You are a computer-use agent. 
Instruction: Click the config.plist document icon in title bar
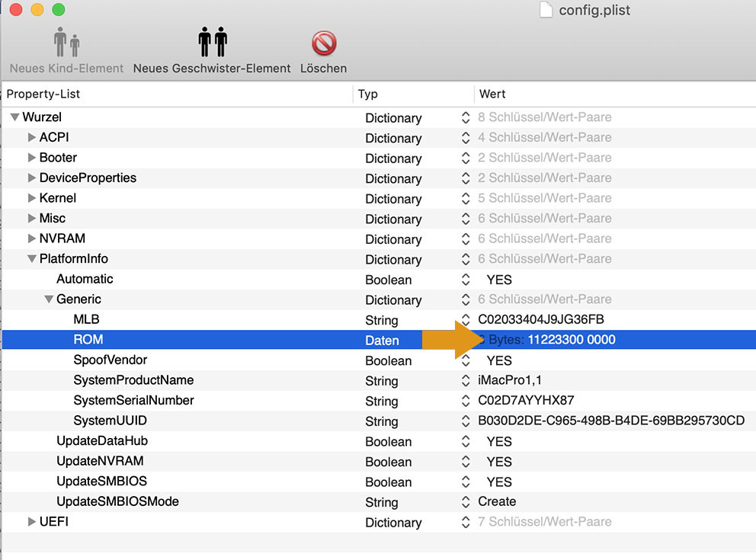pyautogui.click(x=544, y=10)
